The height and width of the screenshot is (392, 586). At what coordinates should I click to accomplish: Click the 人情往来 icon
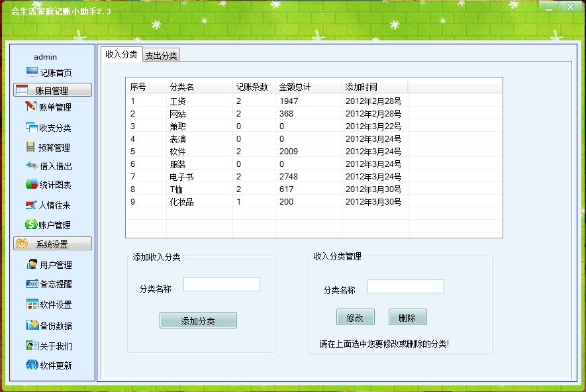point(31,205)
